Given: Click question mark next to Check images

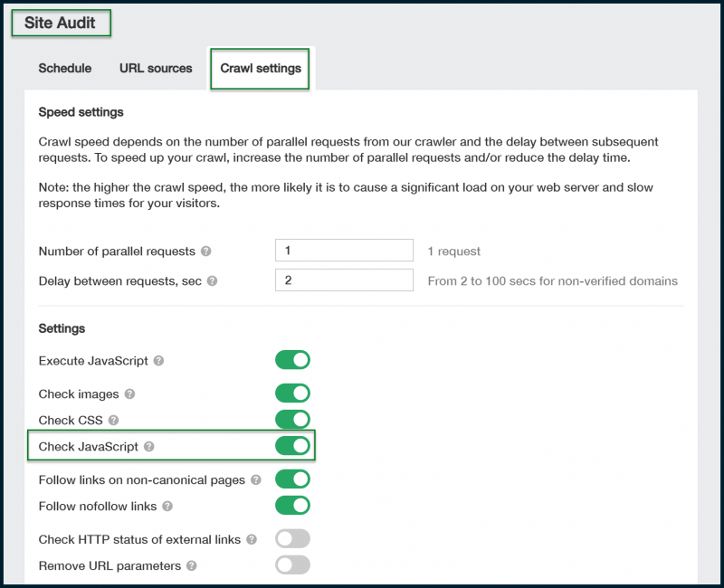Looking at the screenshot, I should pos(129,394).
